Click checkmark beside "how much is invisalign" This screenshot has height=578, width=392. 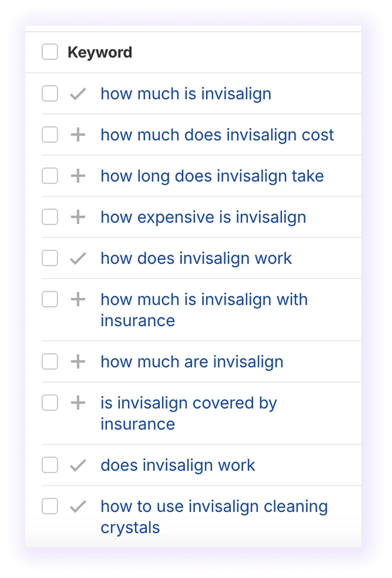coord(78,94)
